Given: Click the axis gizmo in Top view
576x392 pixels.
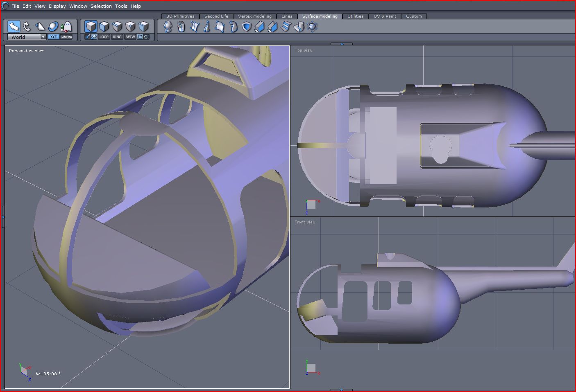Looking at the screenshot, I should pyautogui.click(x=312, y=206).
